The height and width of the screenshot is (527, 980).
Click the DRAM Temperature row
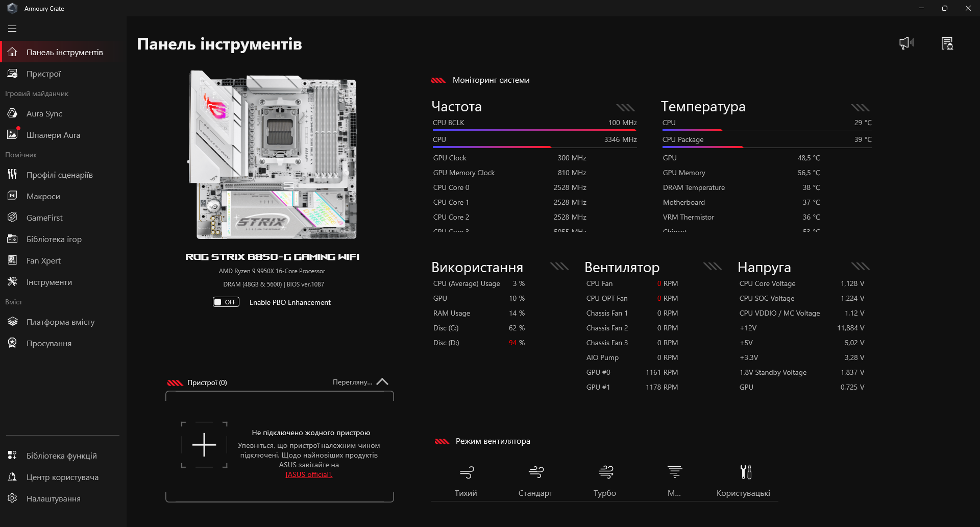(x=742, y=187)
